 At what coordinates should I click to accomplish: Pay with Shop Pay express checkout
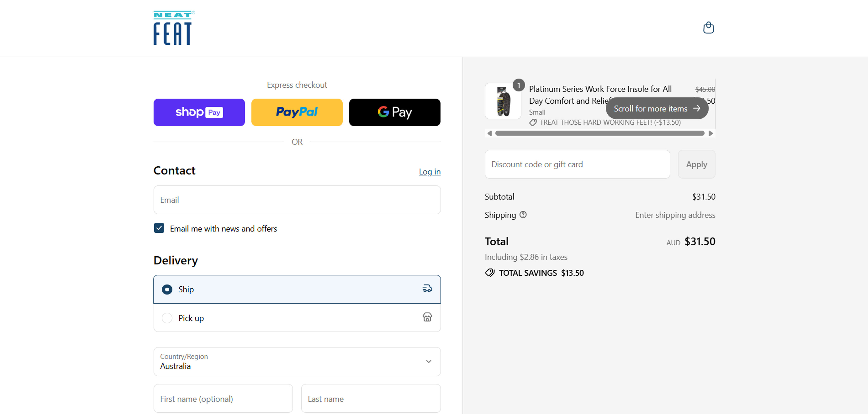[x=199, y=112]
